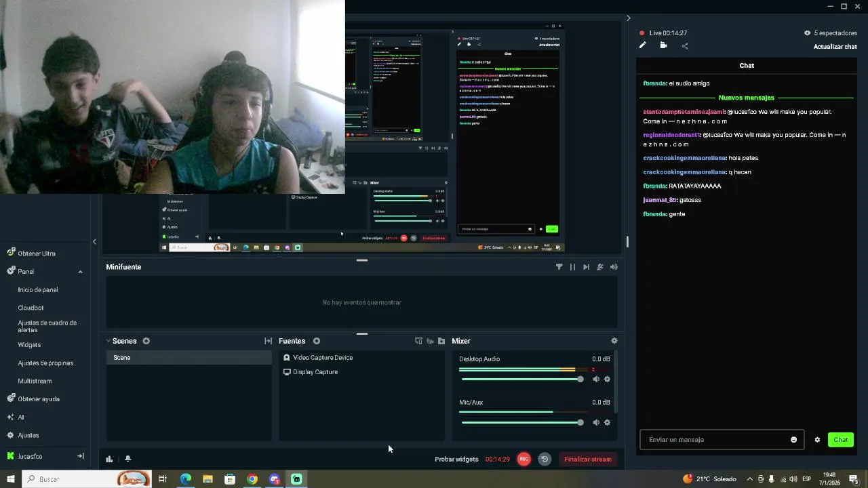Open Ajustes settings in the sidebar
This screenshot has width=868, height=488.
28,435
